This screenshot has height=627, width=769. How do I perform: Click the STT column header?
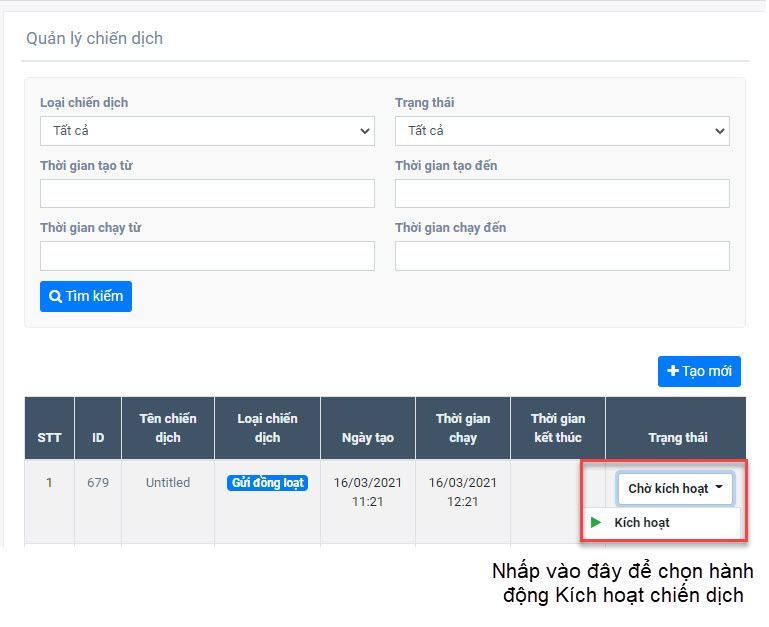point(49,438)
